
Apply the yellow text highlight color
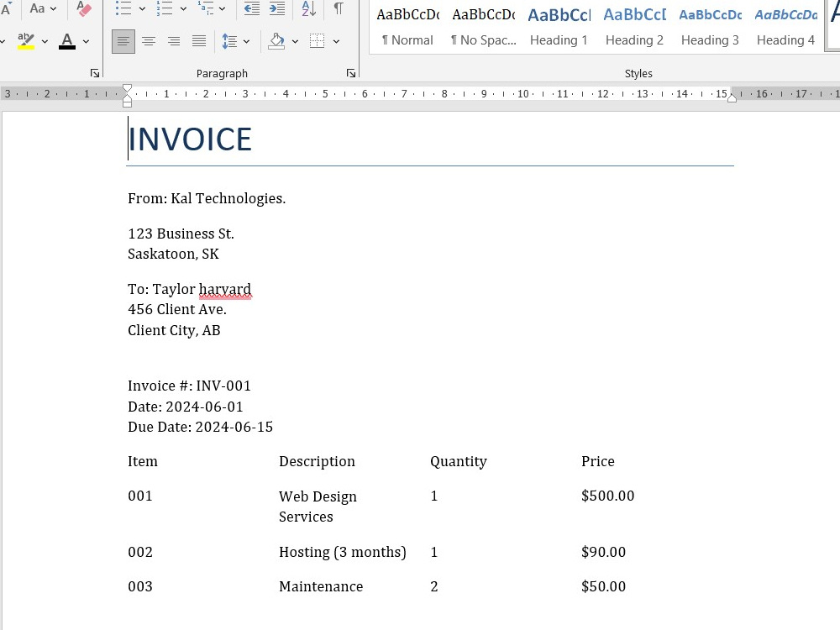click(26, 41)
